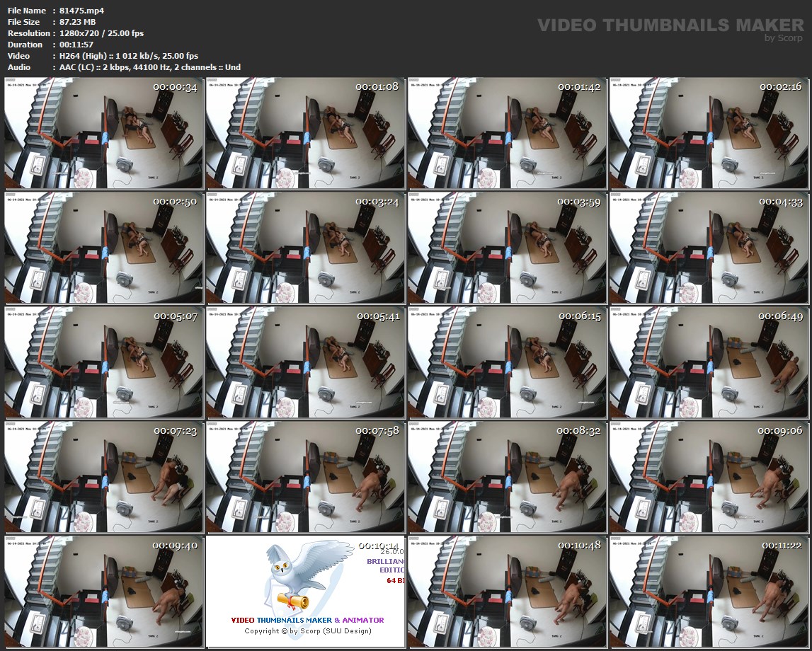Choose the 00:09:40 thumbnail
Viewport: 812px width, 651px height.
tap(103, 592)
